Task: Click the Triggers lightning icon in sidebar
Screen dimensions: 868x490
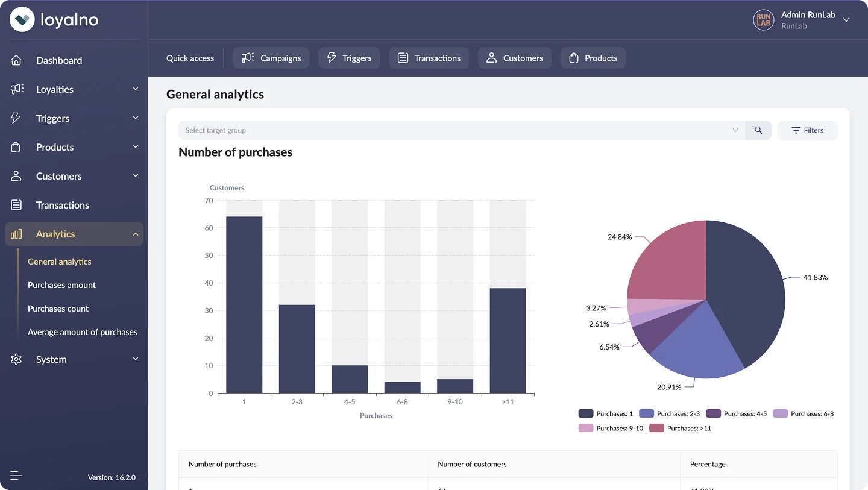Action: point(16,118)
